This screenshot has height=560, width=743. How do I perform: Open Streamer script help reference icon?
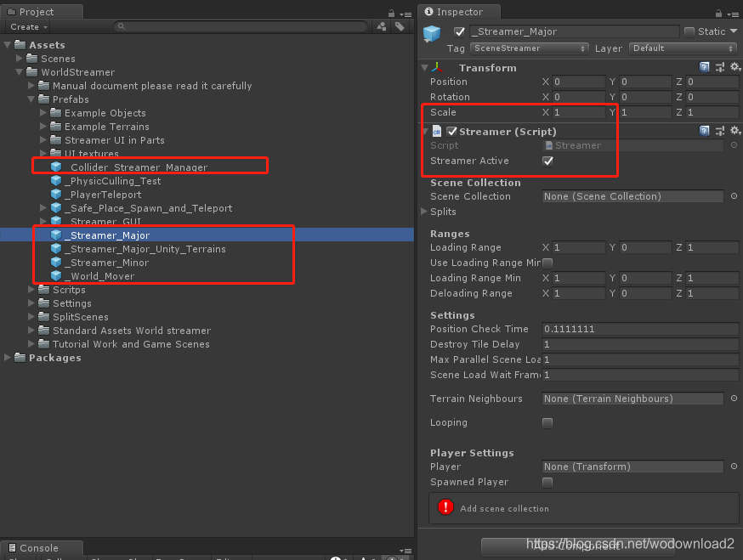pyautogui.click(x=705, y=131)
